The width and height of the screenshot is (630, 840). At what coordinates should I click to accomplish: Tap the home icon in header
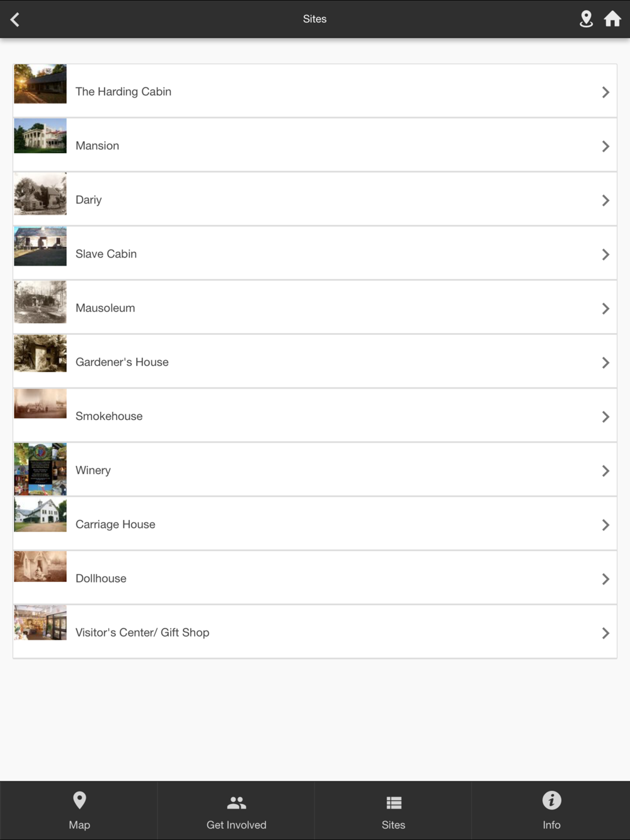612,19
